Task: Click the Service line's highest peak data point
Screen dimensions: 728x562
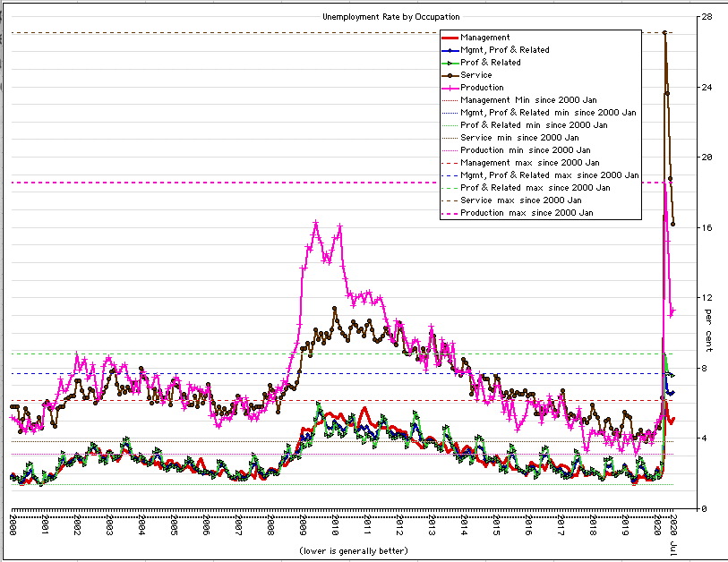Action: tap(664, 33)
